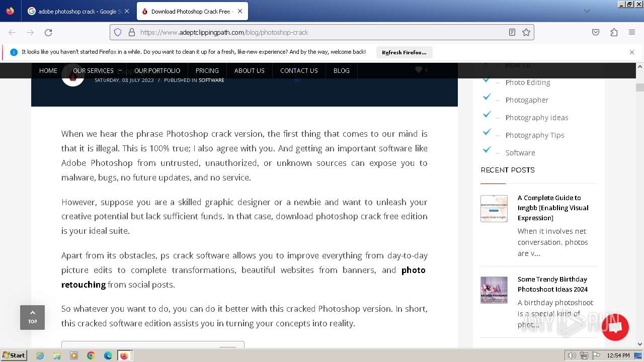Image resolution: width=644 pixels, height=362 pixels.
Task: Open Photography Tips category
Action: point(535,135)
